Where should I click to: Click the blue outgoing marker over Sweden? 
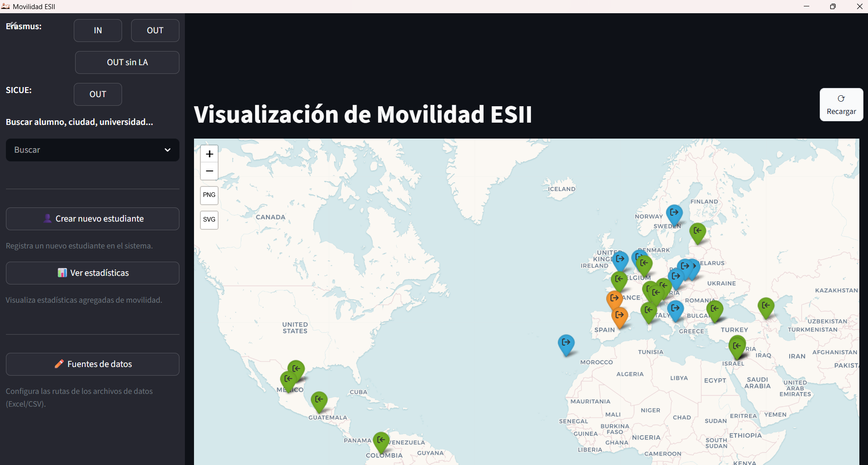674,214
